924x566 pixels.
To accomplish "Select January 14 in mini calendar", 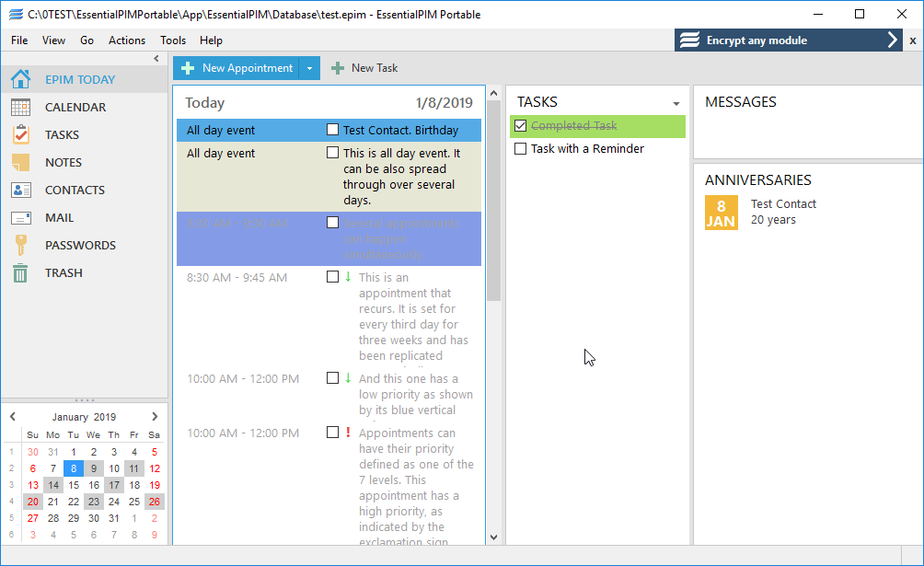I will tap(53, 485).
